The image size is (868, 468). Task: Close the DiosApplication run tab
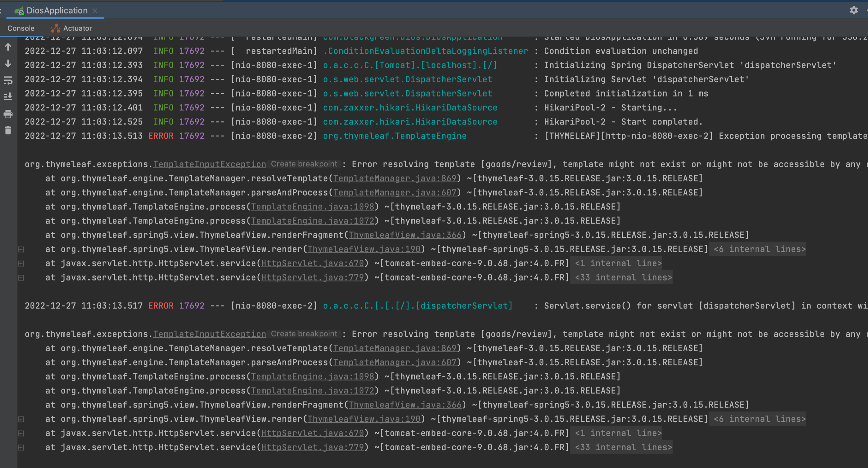pos(95,11)
